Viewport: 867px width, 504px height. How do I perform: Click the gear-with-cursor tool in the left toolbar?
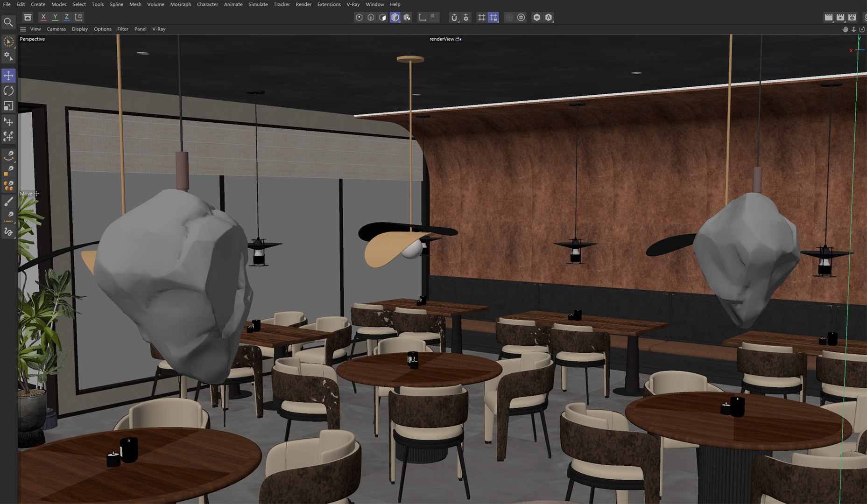[8, 56]
